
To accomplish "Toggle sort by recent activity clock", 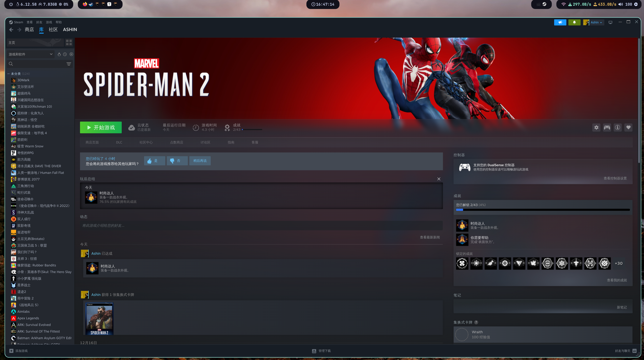I will 65,54.
